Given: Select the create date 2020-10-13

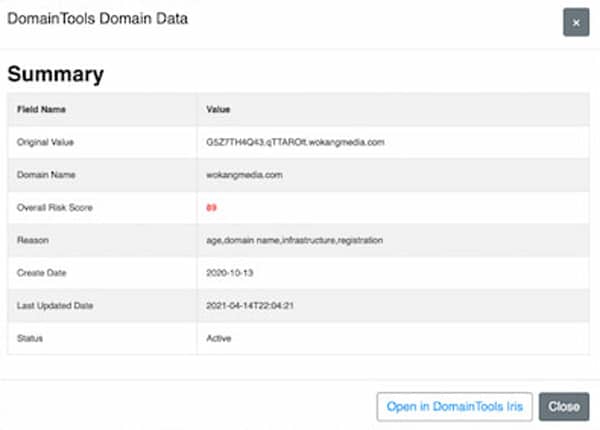Looking at the screenshot, I should (x=230, y=273).
